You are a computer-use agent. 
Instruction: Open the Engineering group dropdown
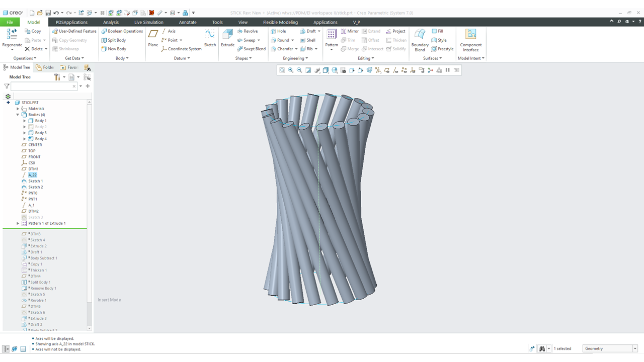295,58
